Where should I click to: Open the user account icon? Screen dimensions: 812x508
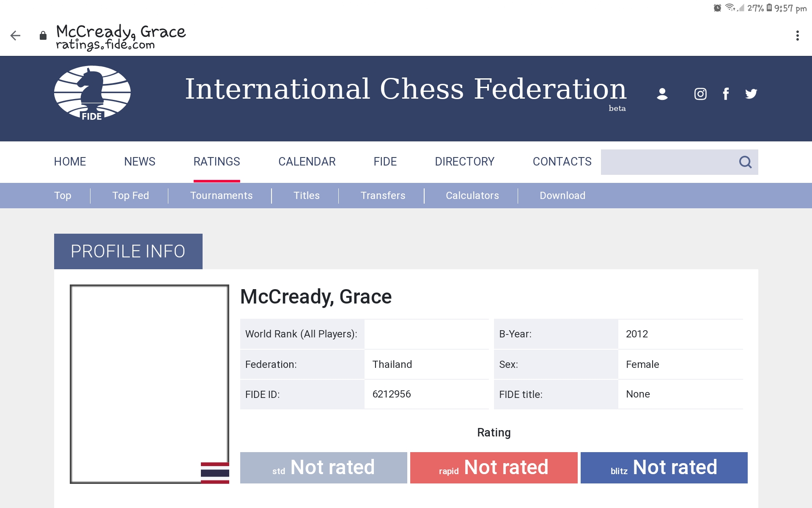click(662, 94)
